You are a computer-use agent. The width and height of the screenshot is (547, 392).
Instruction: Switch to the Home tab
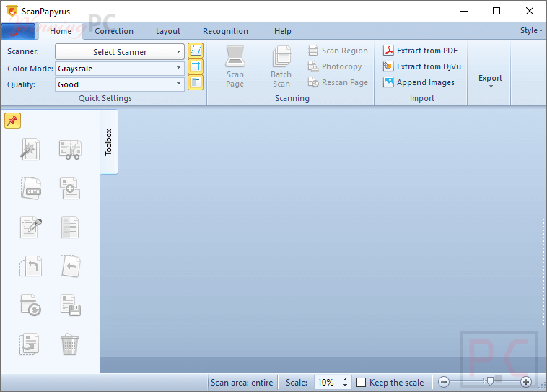tap(61, 32)
